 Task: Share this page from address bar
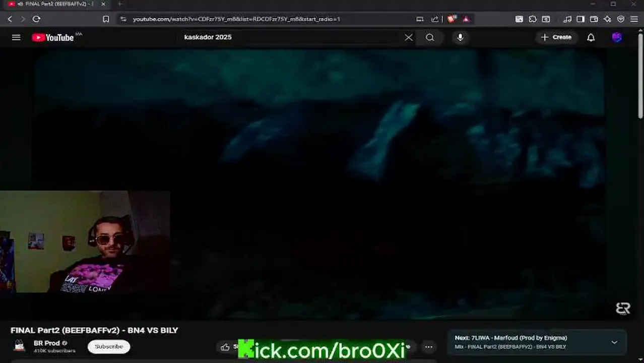(x=435, y=19)
